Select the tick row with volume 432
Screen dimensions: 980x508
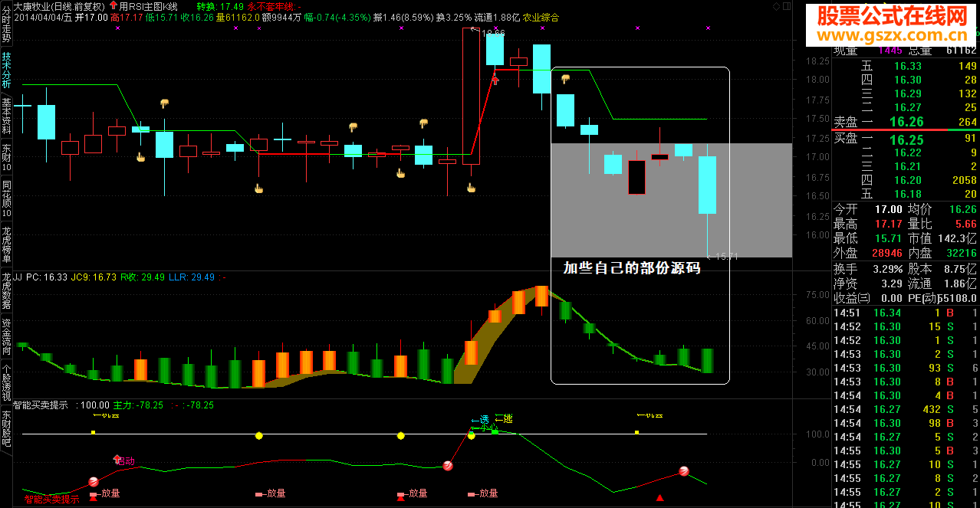[x=906, y=409]
